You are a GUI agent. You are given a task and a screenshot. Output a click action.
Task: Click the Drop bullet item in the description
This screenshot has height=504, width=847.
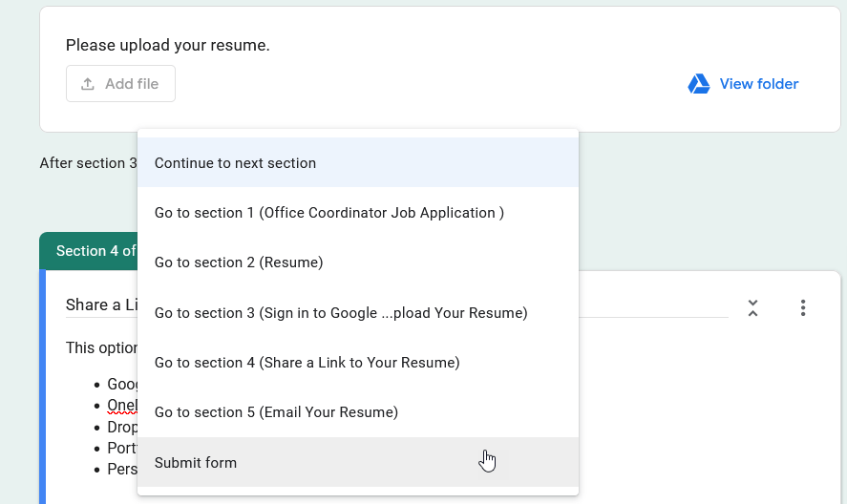[122, 427]
